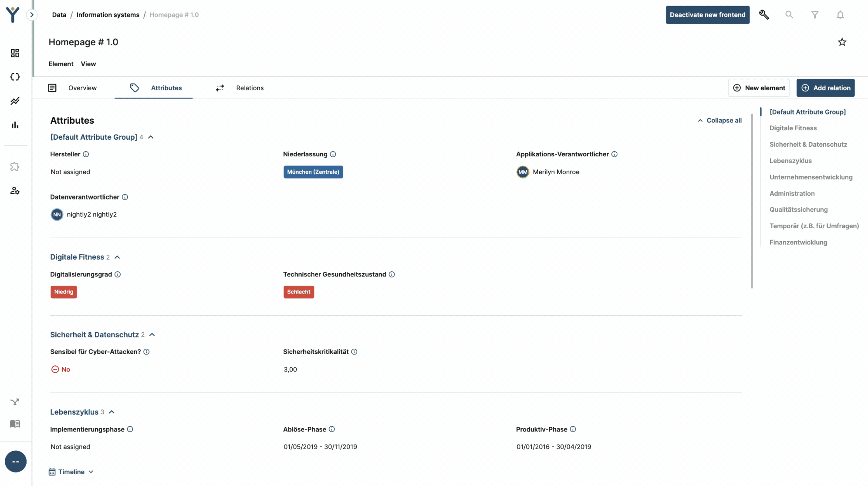Screen dimensions: 868x486
Task: Jump to Finanzentwicklung in side navigation
Action: [x=798, y=243]
